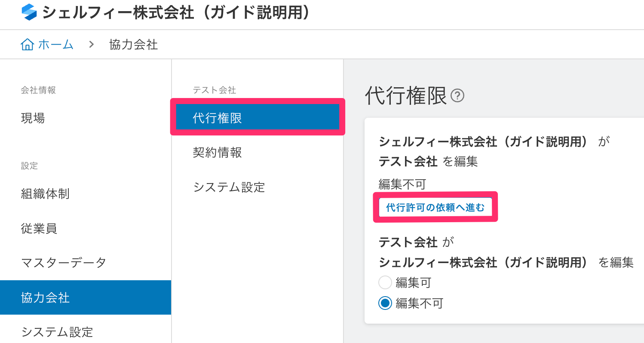Open システム設定 in the left sidebar

tap(57, 332)
